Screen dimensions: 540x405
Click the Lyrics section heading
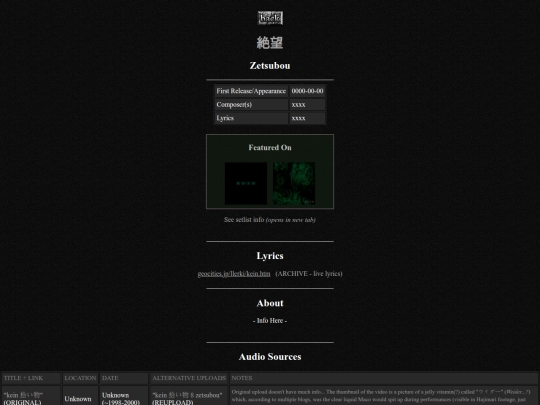(270, 256)
